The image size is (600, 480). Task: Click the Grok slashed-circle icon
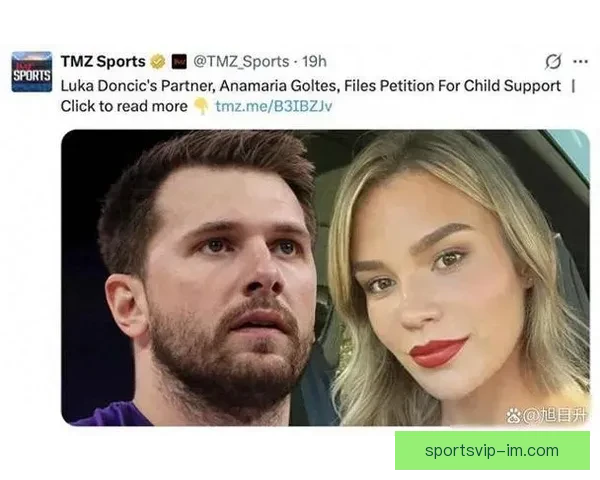pyautogui.click(x=553, y=62)
